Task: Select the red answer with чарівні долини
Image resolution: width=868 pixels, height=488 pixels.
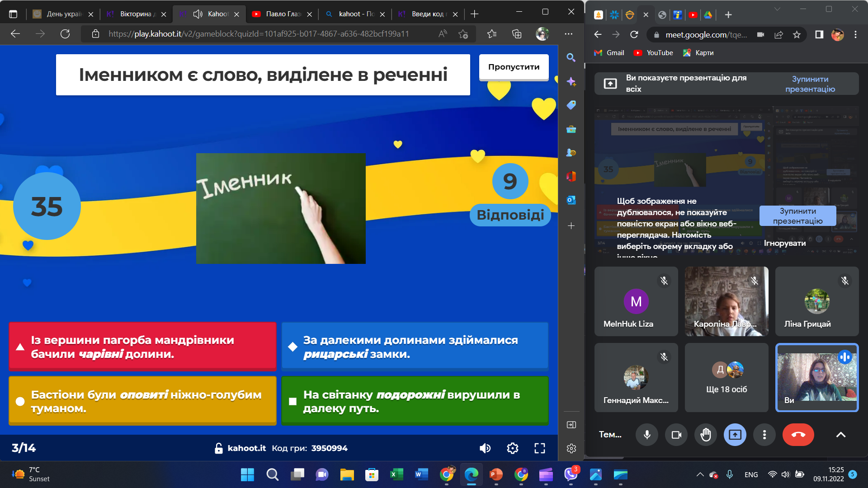Action: pyautogui.click(x=142, y=347)
